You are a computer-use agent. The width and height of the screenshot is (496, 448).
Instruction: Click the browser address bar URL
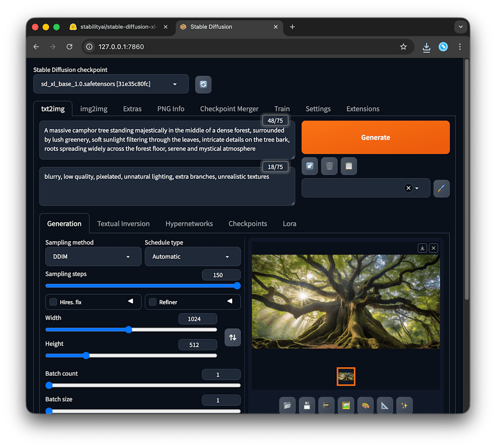(121, 47)
